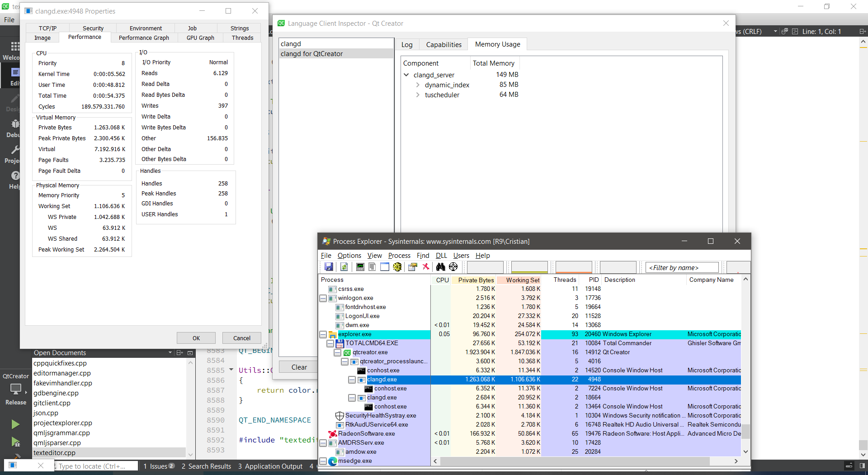Switch to Edit mode in Qt Creator sidebar
The width and height of the screenshot is (868, 475).
[11, 76]
